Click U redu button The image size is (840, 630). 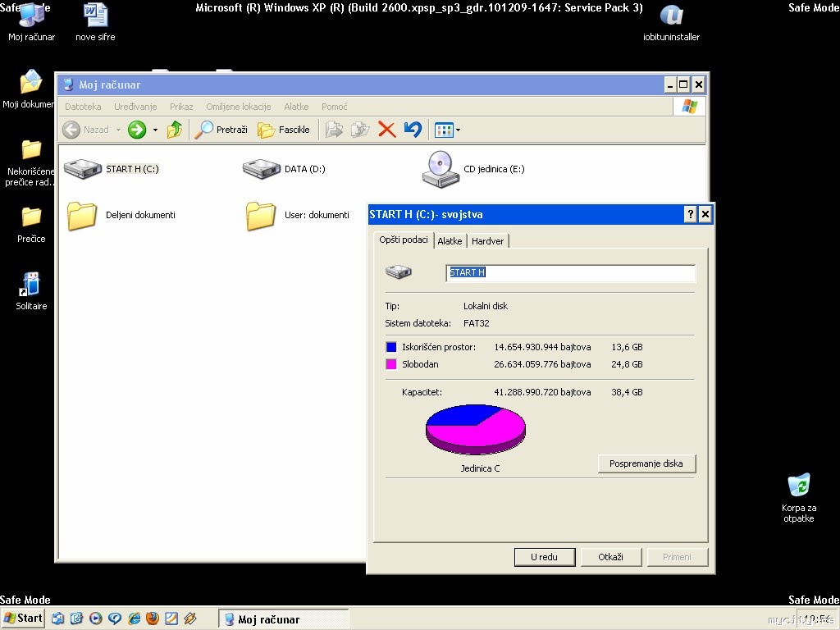click(x=545, y=557)
